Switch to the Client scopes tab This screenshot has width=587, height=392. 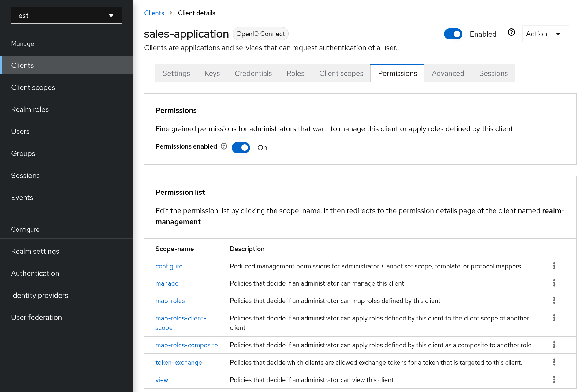click(x=341, y=73)
